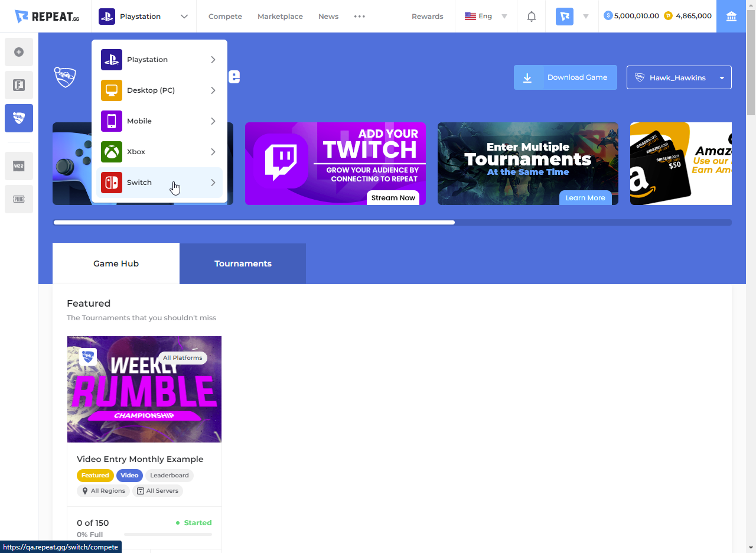Click the Repeat.gg logo

coord(47,16)
